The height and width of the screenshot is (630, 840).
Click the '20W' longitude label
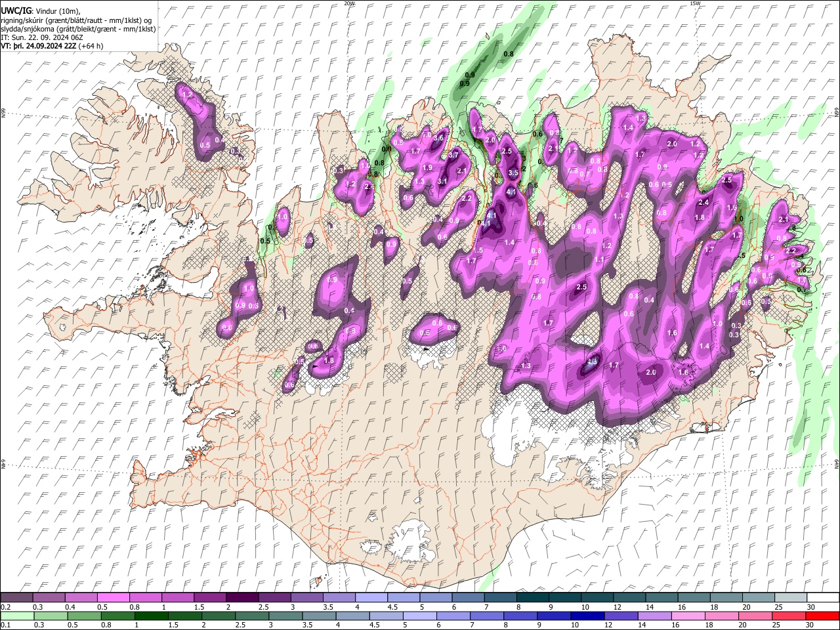coord(349,3)
